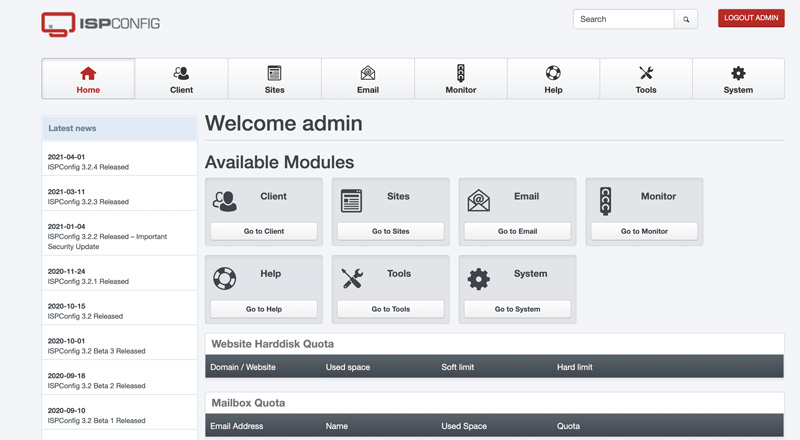Click the Help lifebuoy icon in navigation bar

[553, 73]
